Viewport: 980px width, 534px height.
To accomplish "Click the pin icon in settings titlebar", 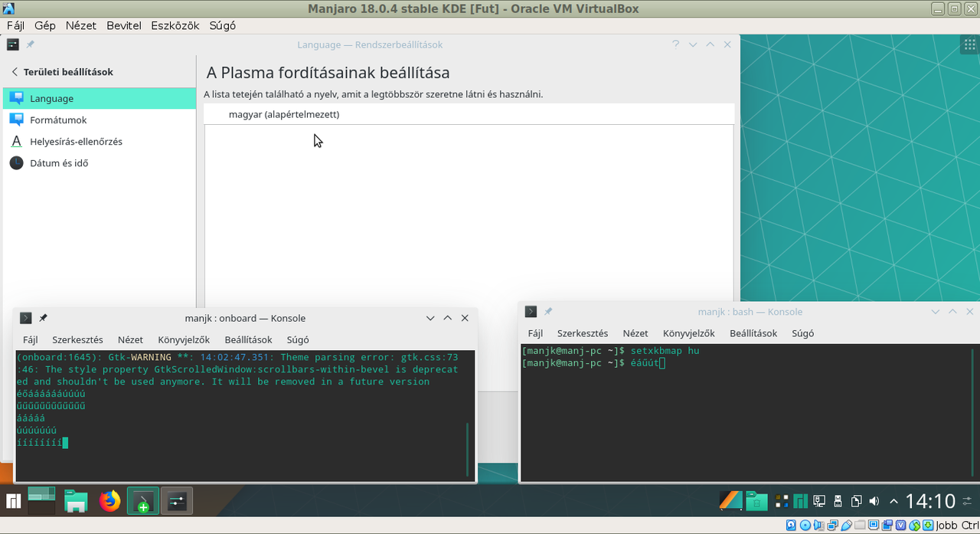I will pos(31,44).
